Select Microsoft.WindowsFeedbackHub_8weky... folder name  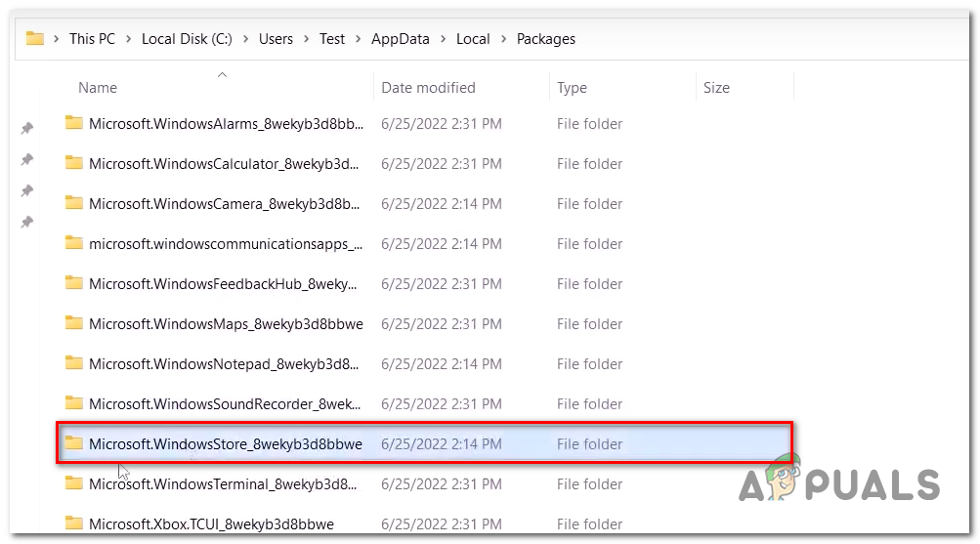coord(223,283)
